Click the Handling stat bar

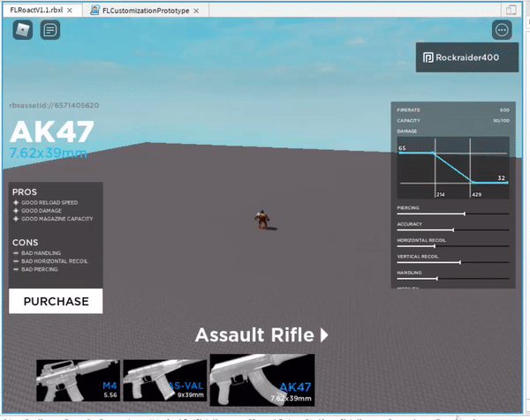click(453, 279)
